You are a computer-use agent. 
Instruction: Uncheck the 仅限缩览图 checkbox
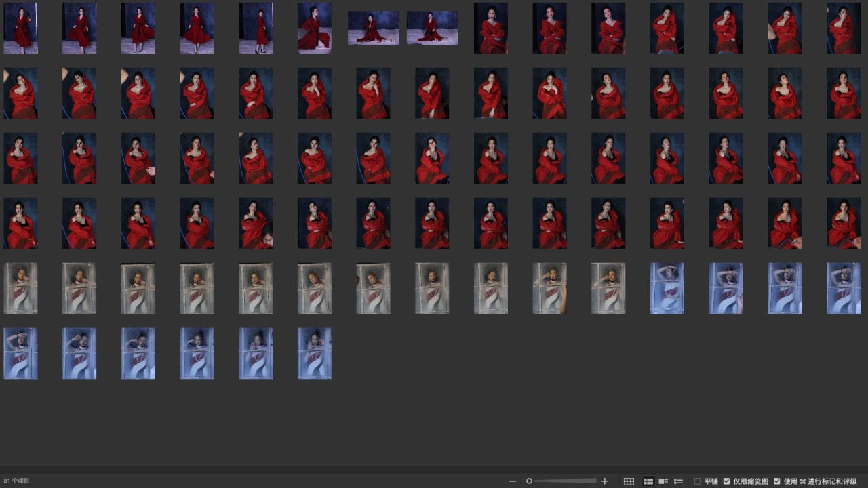click(x=726, y=481)
